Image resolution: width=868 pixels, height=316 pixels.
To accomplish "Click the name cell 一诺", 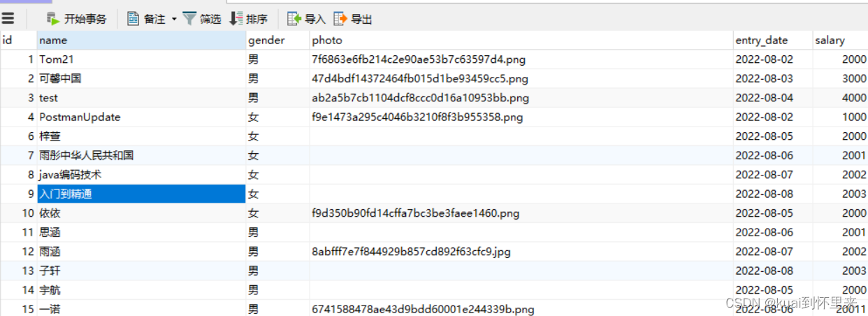I will (x=142, y=308).
